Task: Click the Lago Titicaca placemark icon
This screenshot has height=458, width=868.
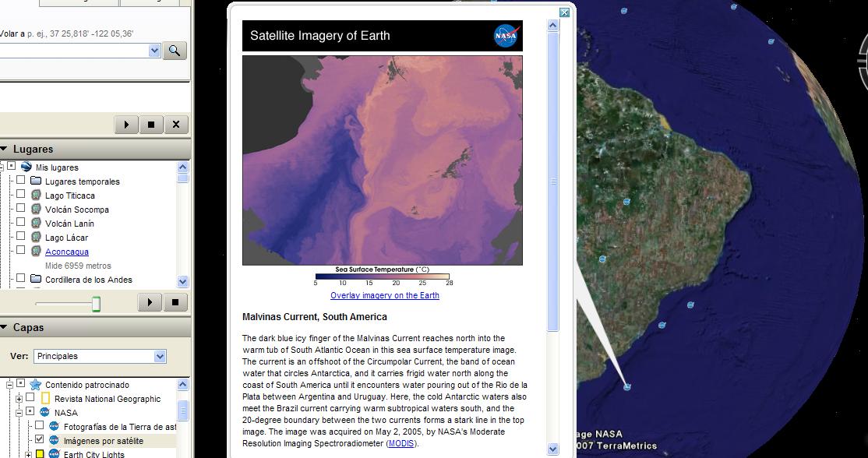Action: [36, 196]
